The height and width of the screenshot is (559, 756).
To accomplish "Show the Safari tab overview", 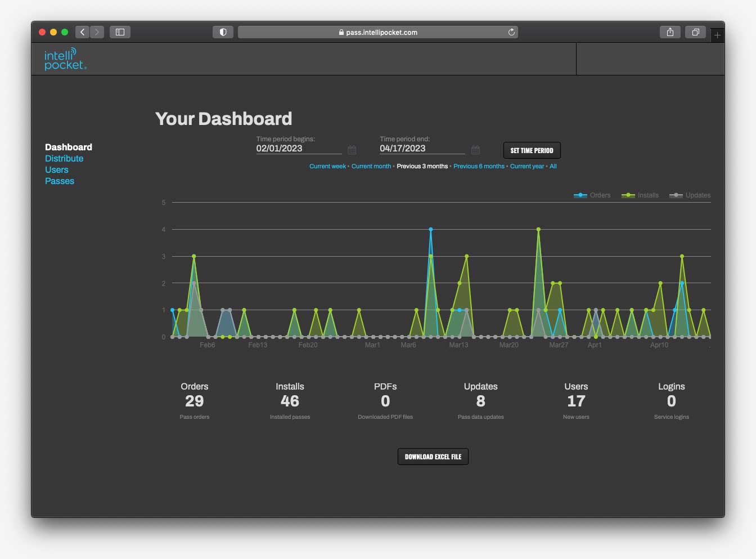I will point(695,32).
